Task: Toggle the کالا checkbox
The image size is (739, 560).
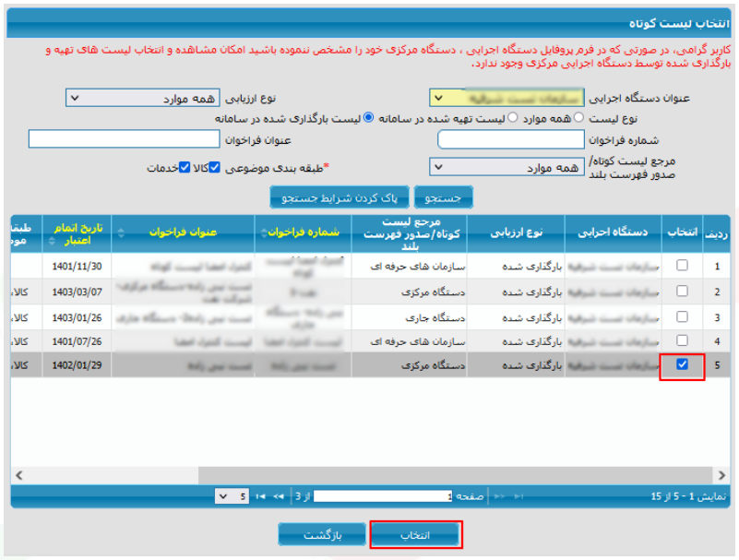Action: tap(214, 167)
